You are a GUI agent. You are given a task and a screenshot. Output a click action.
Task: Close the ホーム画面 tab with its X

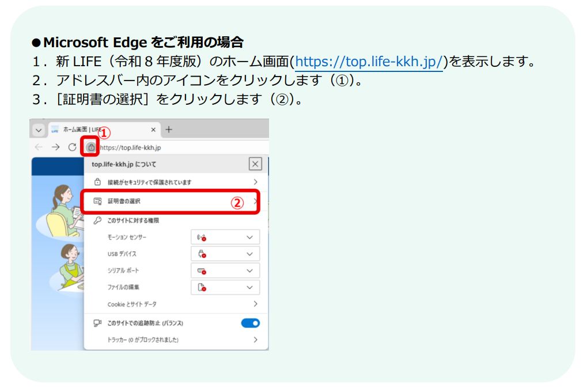(x=153, y=130)
